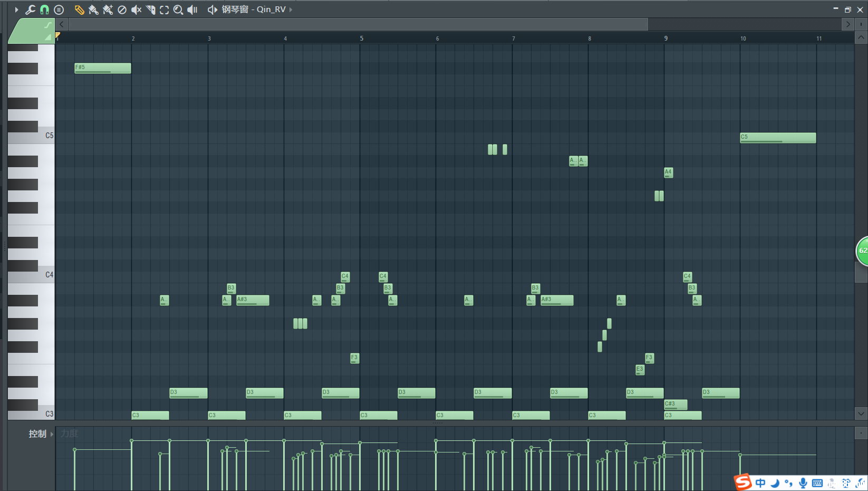Click bar 2 on the timeline ruler
Viewport: 868px width, 491px height.
[x=133, y=38]
